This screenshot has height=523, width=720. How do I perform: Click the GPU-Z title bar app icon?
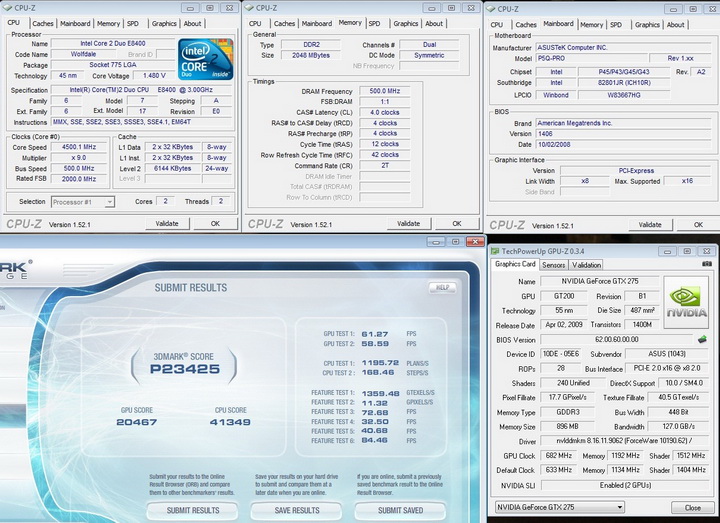[x=495, y=251]
